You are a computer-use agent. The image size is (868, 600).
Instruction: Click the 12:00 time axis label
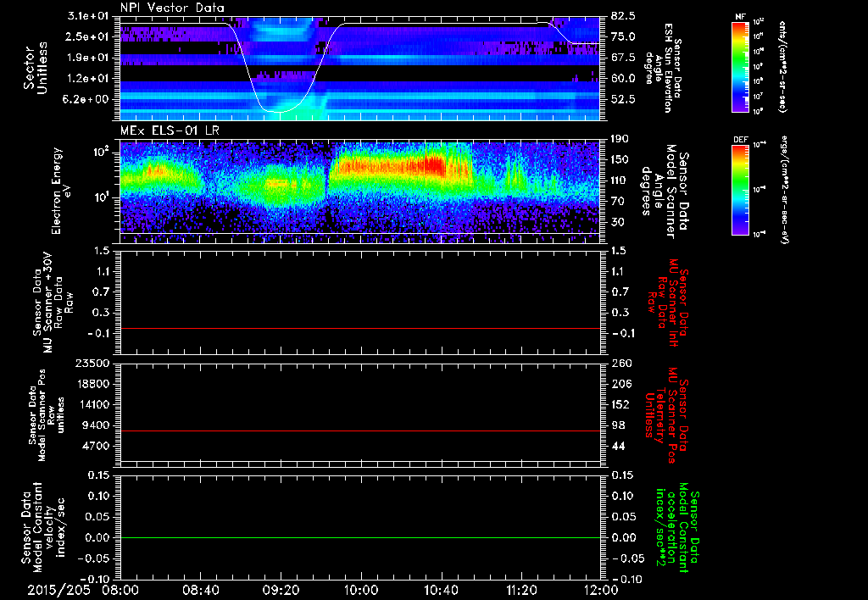pyautogui.click(x=601, y=591)
